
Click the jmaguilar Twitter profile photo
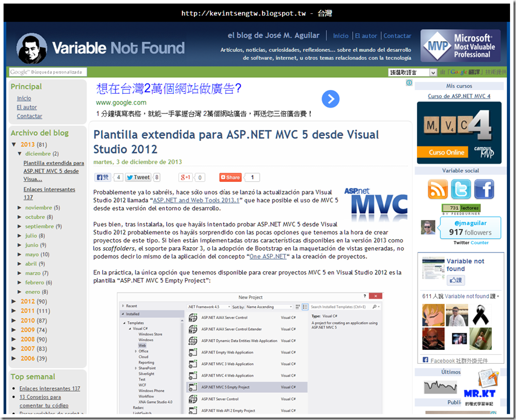[428, 227]
